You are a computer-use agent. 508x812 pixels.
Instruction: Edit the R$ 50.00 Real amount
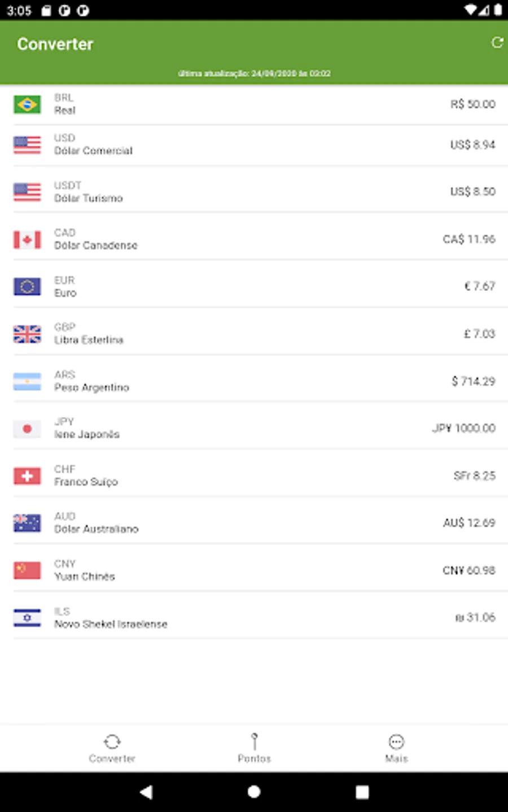click(472, 104)
